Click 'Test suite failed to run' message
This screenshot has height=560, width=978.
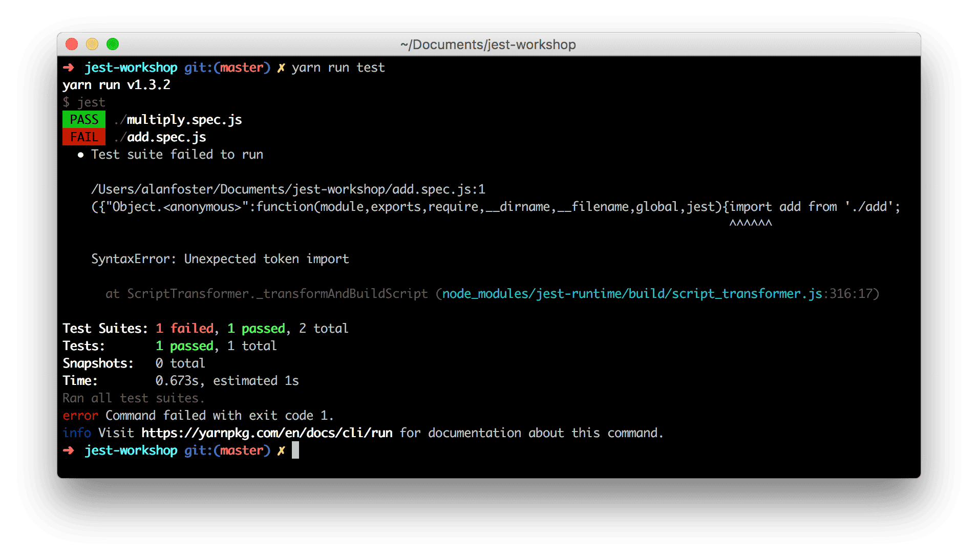tap(177, 155)
